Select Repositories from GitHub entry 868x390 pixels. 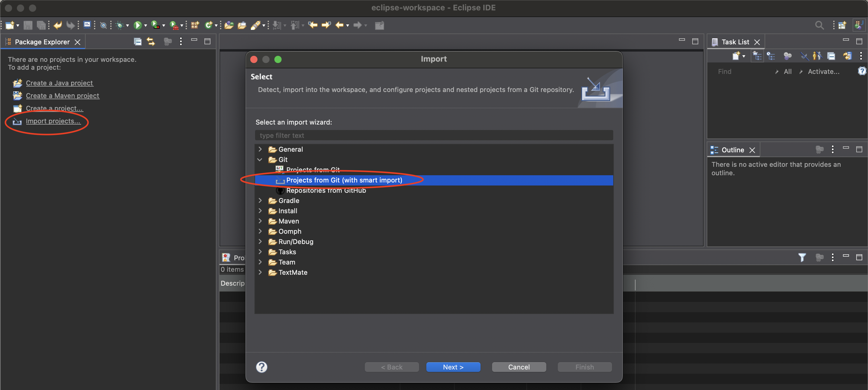click(x=326, y=190)
